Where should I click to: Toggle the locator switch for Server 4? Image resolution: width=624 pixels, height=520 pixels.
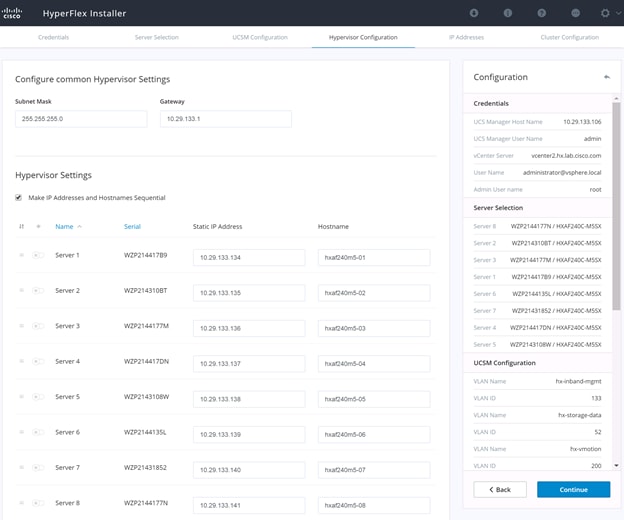(38, 361)
